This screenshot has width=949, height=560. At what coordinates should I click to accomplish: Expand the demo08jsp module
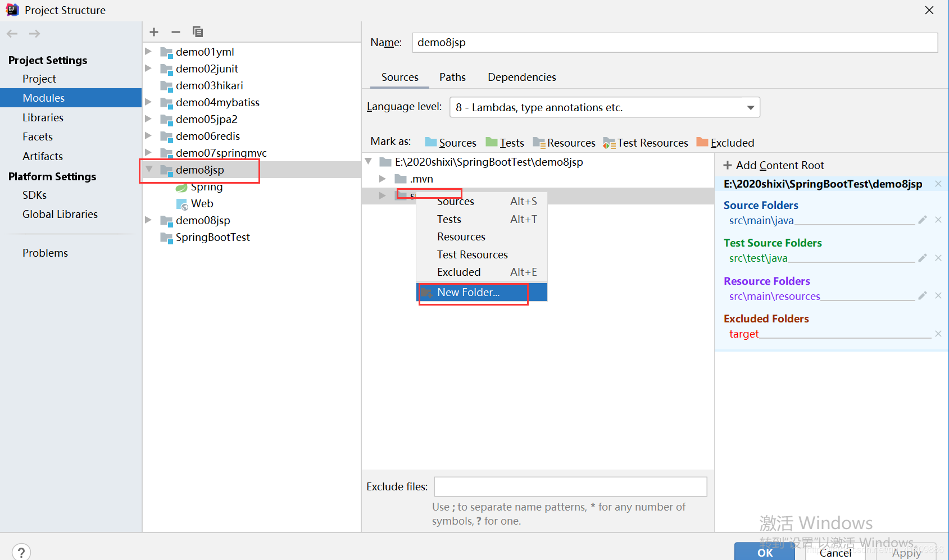pyautogui.click(x=148, y=220)
